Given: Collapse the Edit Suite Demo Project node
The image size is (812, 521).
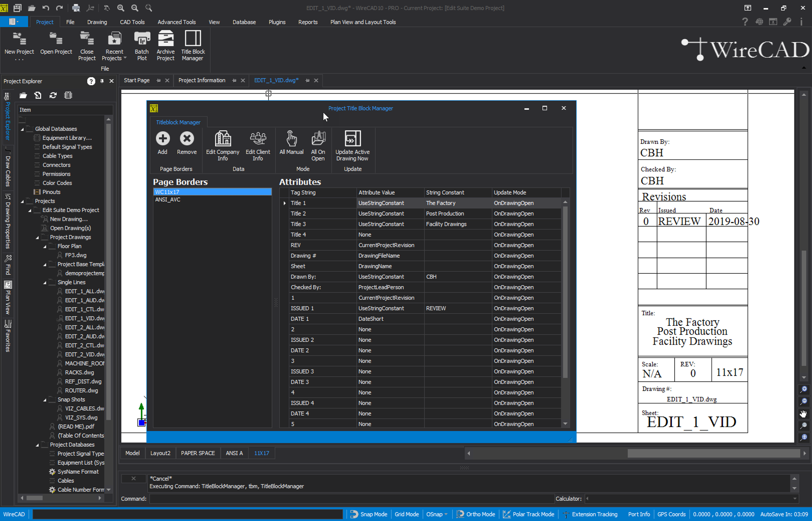Looking at the screenshot, I should click(x=30, y=210).
